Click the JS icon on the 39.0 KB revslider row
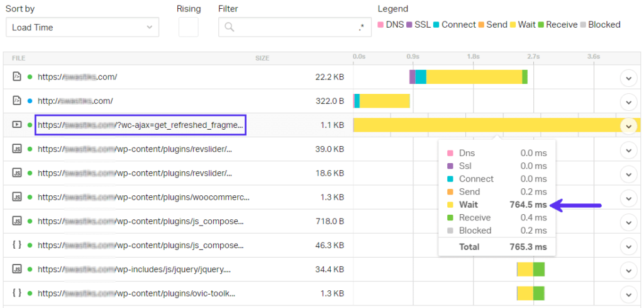Viewport: 644px width, 308px height. pos(17,149)
